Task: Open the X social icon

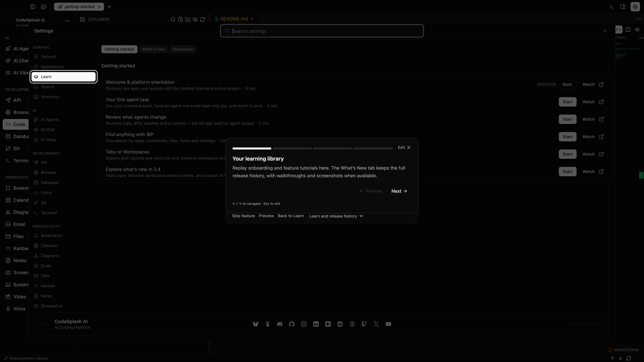Action: click(376, 324)
